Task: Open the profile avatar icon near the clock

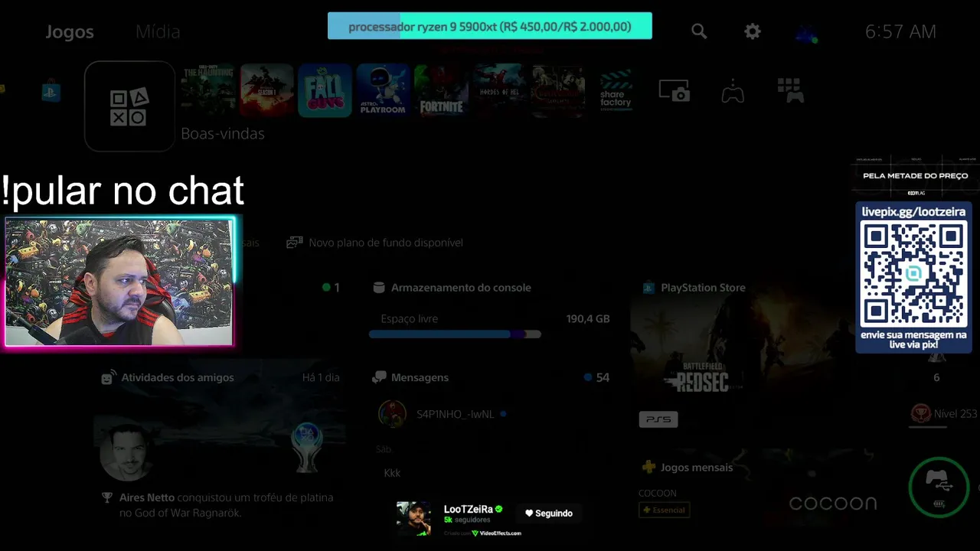Action: coord(806,32)
